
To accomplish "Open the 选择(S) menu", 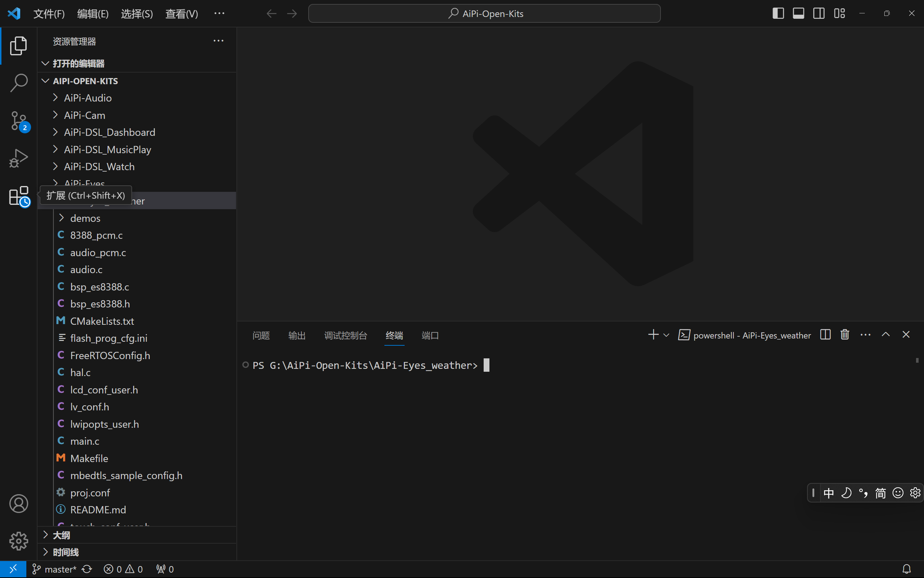I will pos(137,14).
